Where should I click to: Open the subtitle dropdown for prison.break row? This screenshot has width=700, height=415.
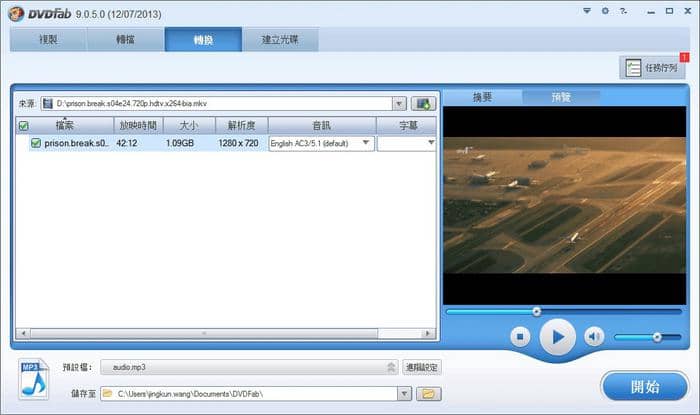431,143
